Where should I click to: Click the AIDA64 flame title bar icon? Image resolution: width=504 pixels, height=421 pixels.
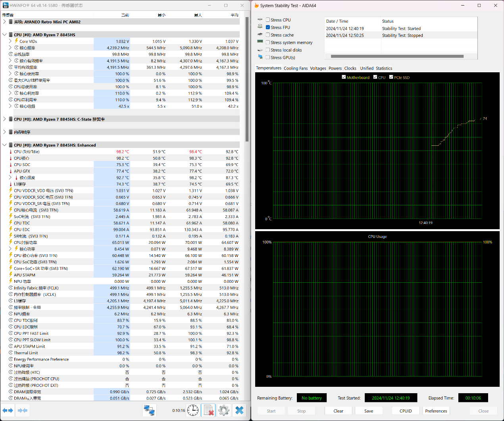pyautogui.click(x=256, y=6)
